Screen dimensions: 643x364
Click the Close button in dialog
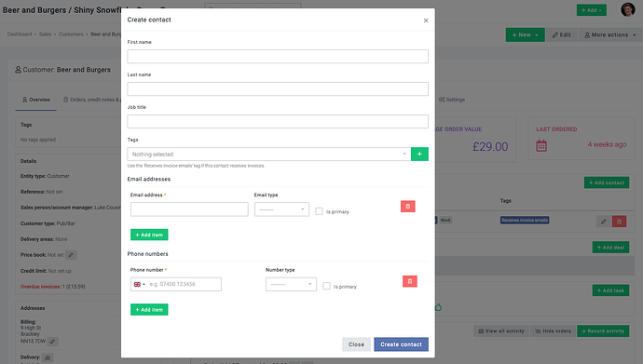coord(356,344)
